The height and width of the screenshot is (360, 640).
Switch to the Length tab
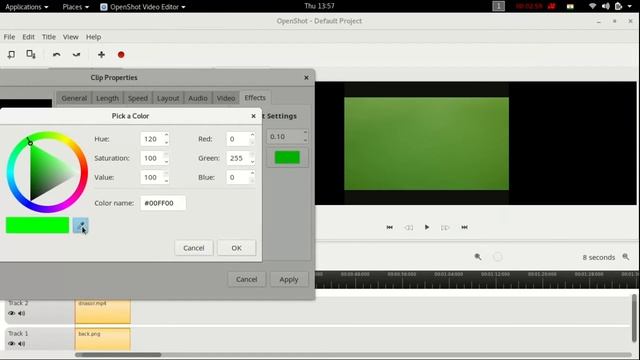point(107,98)
